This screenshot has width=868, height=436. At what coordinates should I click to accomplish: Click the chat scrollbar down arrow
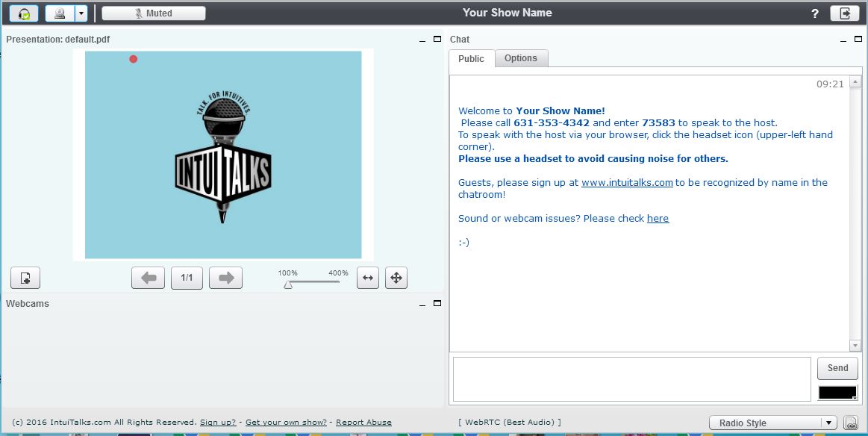click(855, 346)
